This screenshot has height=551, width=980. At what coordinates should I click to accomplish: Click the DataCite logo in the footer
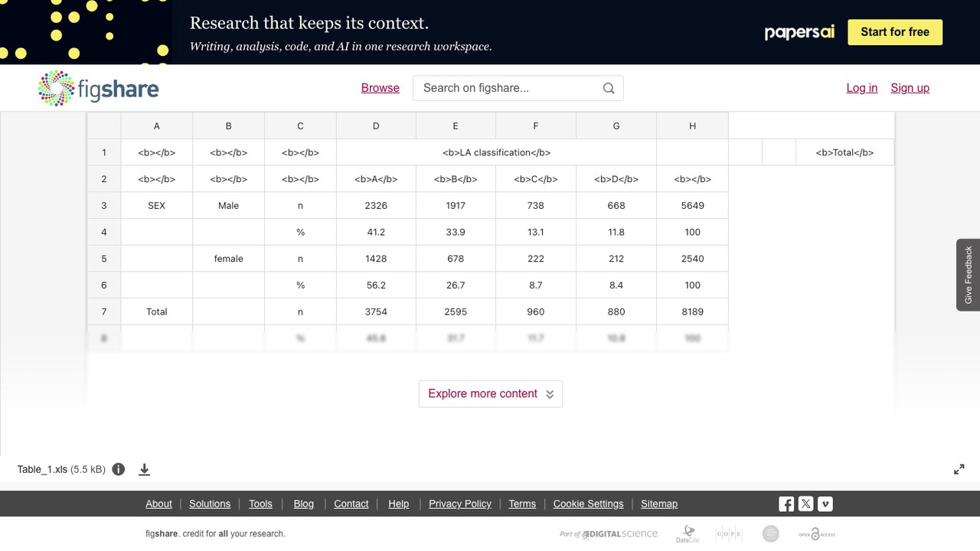click(688, 534)
